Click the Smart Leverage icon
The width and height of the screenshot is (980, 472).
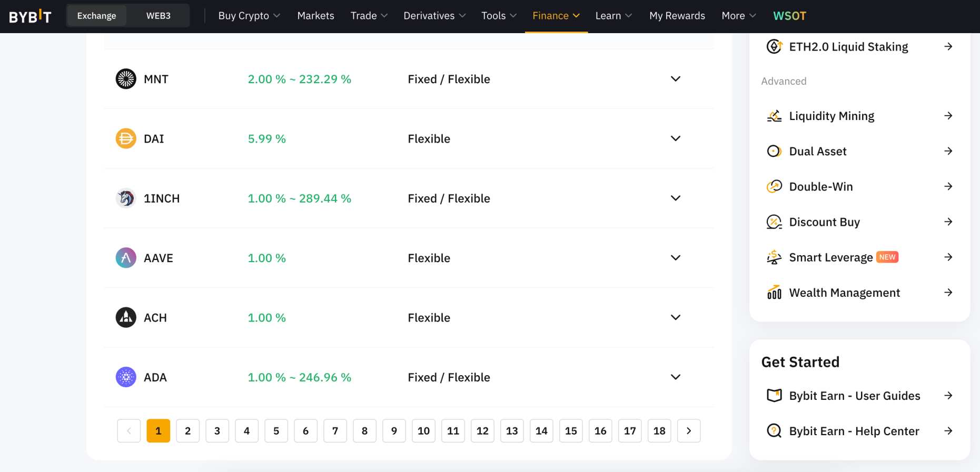coord(774,257)
